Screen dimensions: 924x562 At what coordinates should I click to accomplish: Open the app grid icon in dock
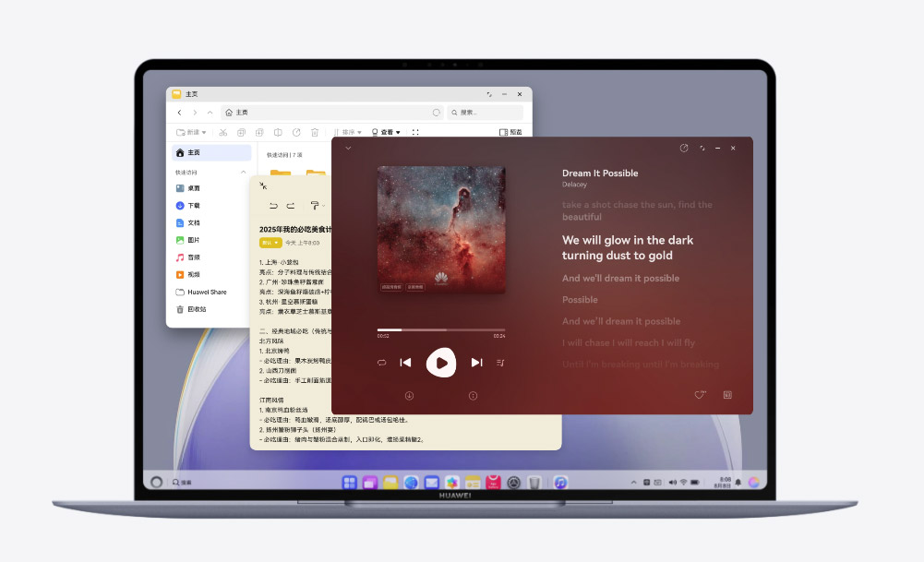pos(350,483)
